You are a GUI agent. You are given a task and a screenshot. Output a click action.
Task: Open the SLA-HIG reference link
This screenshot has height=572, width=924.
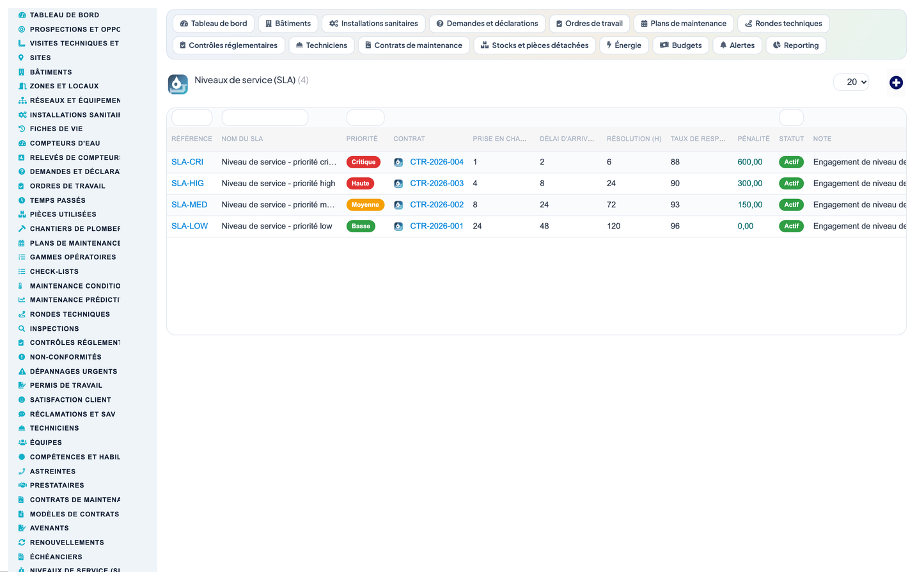coord(187,183)
